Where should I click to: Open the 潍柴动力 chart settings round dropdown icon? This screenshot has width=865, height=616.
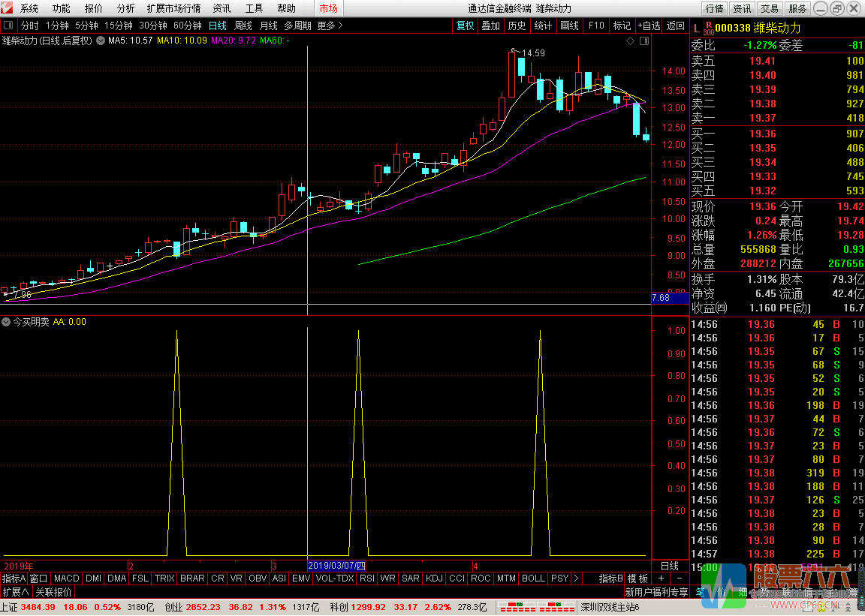[x=101, y=41]
